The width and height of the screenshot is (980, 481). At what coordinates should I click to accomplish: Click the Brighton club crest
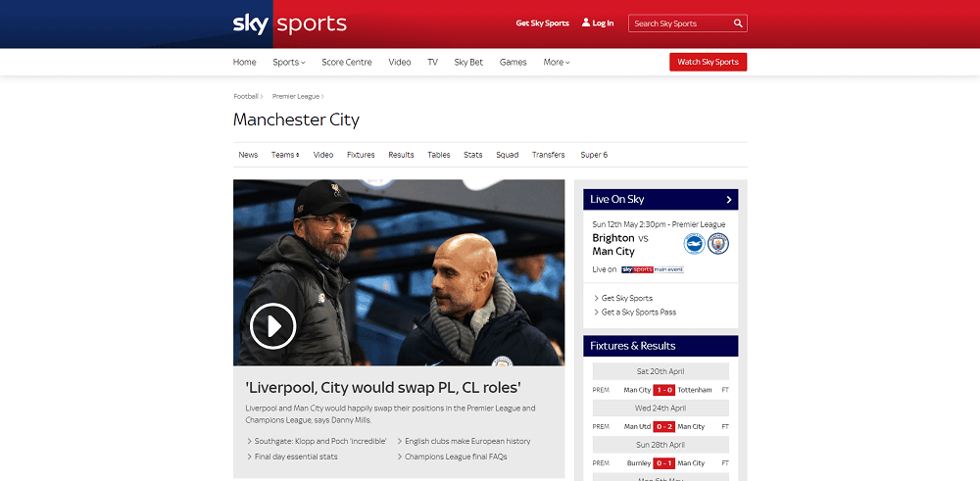(x=694, y=244)
